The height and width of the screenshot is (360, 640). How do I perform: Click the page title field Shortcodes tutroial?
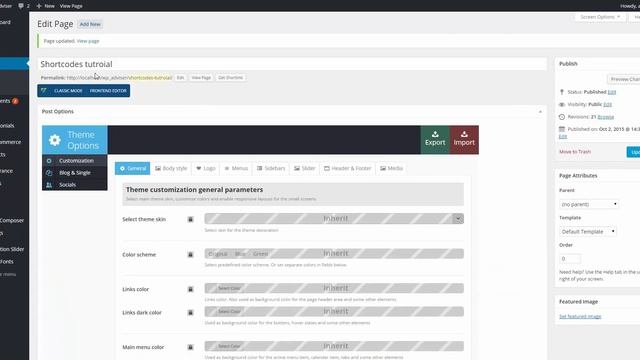tap(292, 64)
